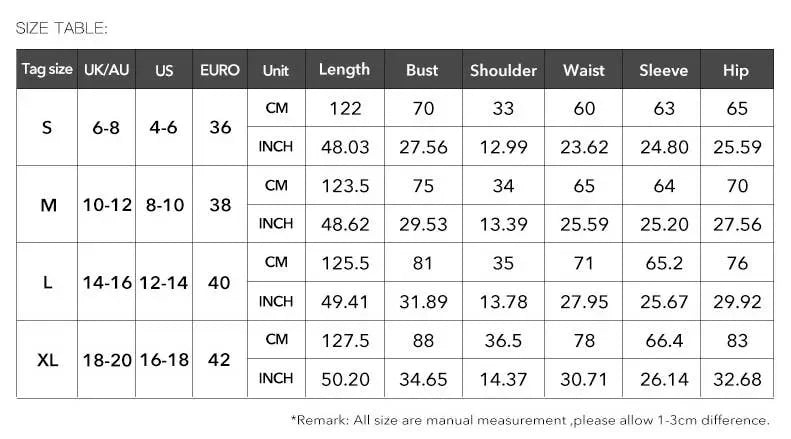Viewport: 791px width, 439px height.
Task: Click the Tag size column header
Action: [x=47, y=69]
